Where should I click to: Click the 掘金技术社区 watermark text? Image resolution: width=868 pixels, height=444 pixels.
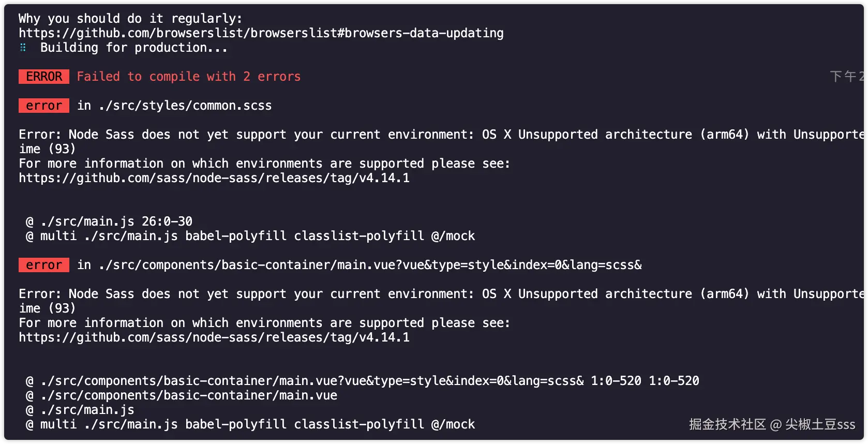pyautogui.click(x=727, y=425)
